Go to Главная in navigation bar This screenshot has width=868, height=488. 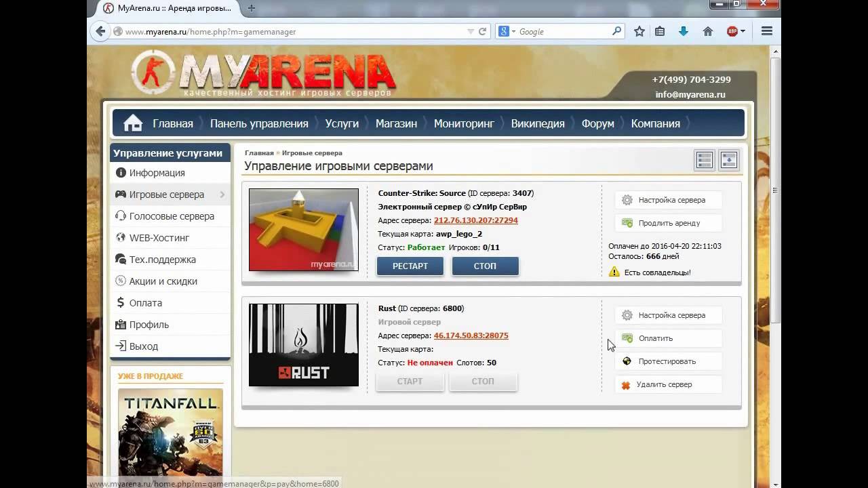pyautogui.click(x=173, y=123)
